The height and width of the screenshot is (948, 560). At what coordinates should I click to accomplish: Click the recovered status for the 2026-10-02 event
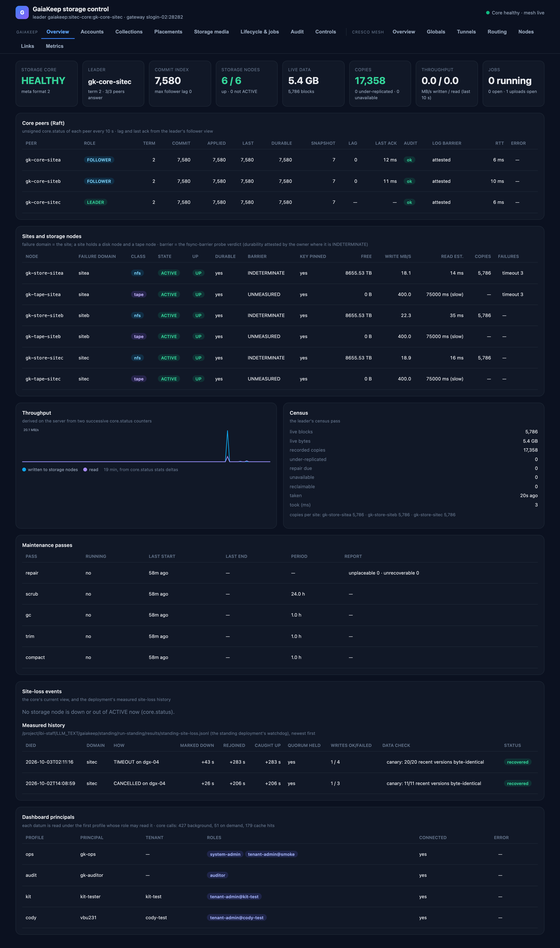(518, 783)
